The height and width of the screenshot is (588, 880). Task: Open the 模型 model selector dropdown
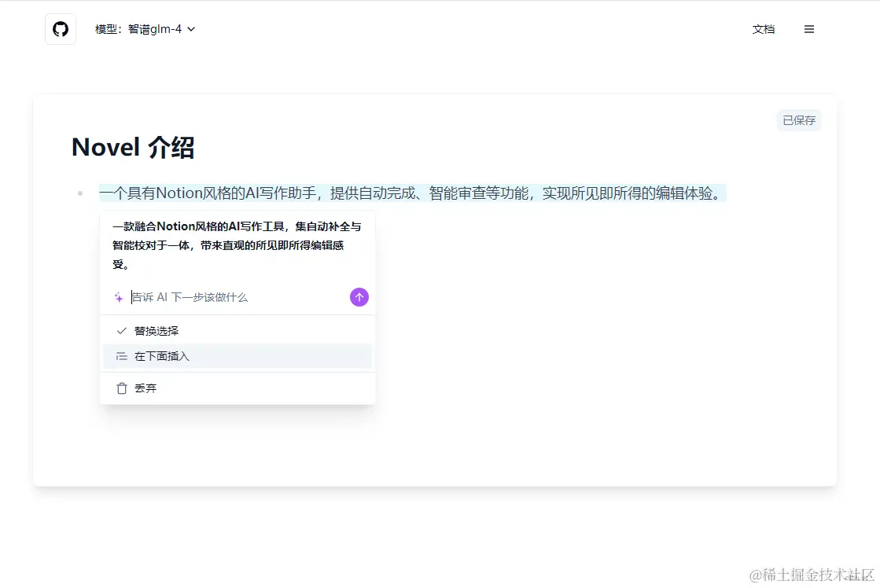coord(145,28)
